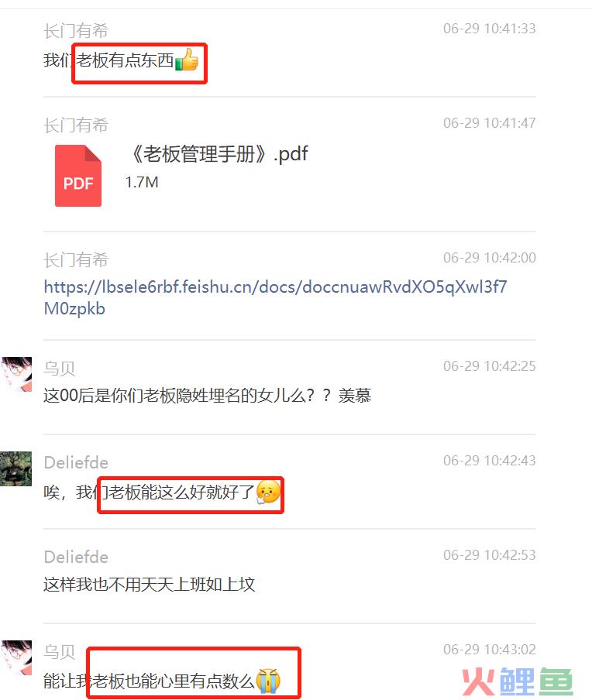The image size is (592, 700).
Task: Select message 这00后是你们老板隐姓埋名的女儿么
Action: pyautogui.click(x=208, y=396)
